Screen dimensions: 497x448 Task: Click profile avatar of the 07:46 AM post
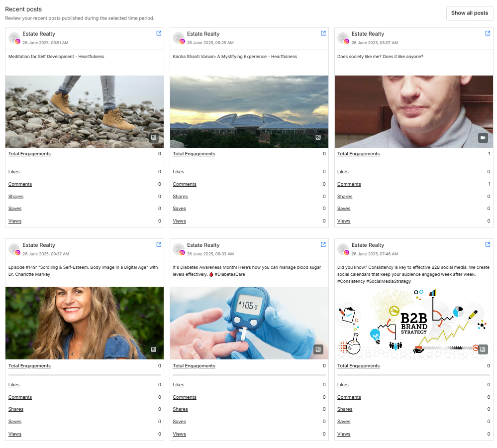coord(343,249)
